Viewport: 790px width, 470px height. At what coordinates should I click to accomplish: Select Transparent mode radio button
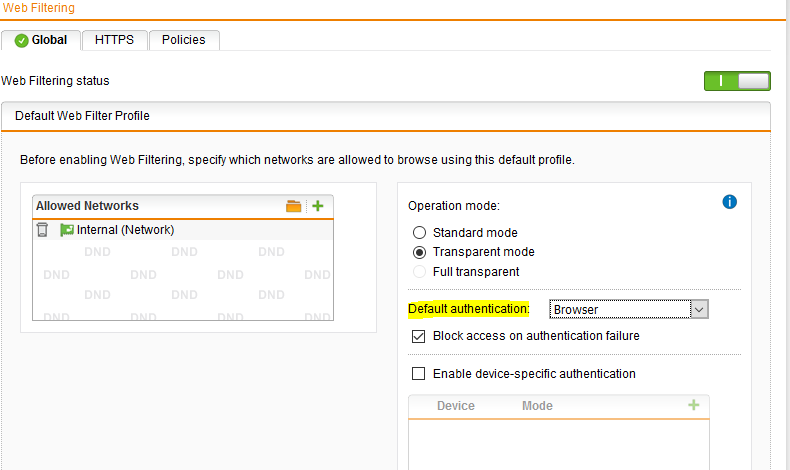pos(419,252)
